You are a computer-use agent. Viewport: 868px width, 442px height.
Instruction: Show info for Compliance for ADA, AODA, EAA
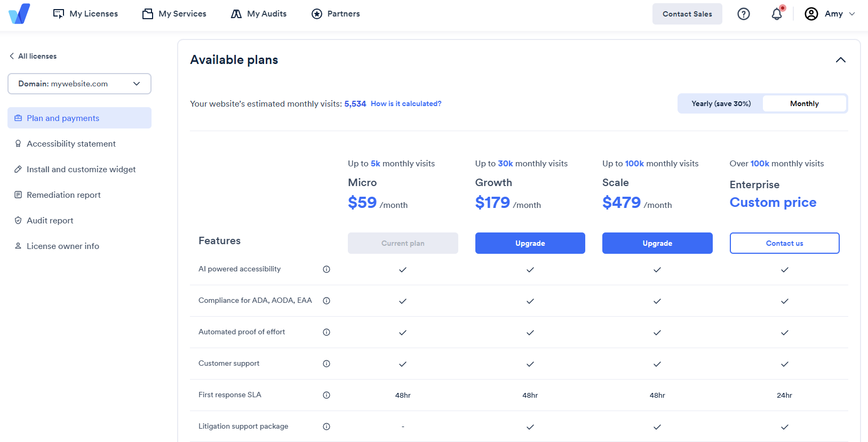327,301
